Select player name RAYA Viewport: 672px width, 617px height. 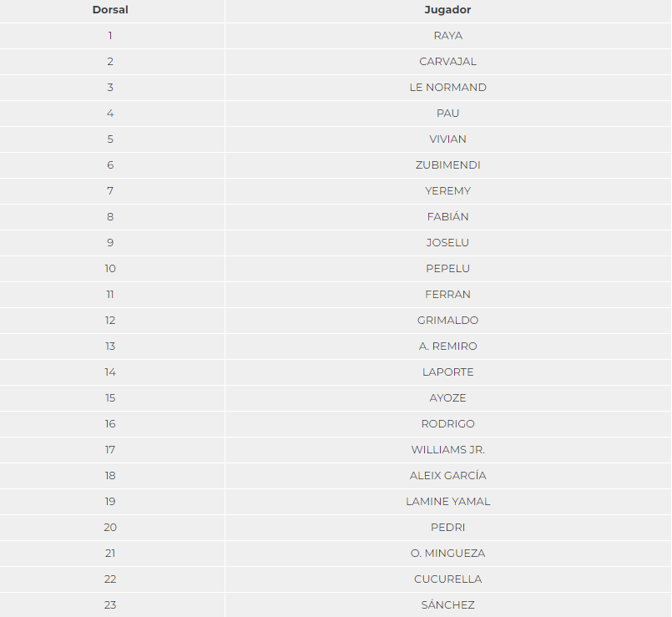coord(447,36)
